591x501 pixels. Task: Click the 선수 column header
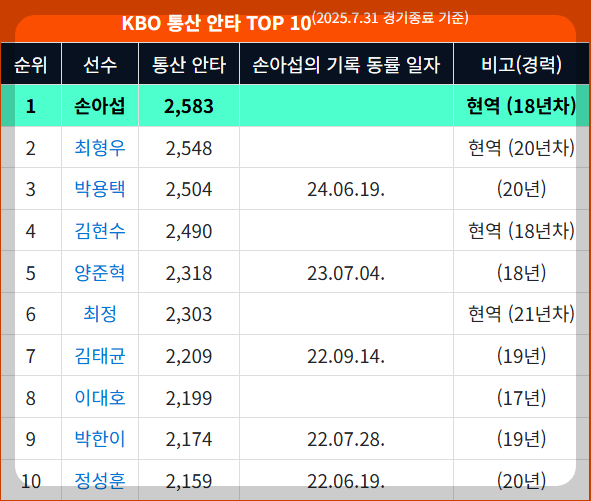pos(100,65)
